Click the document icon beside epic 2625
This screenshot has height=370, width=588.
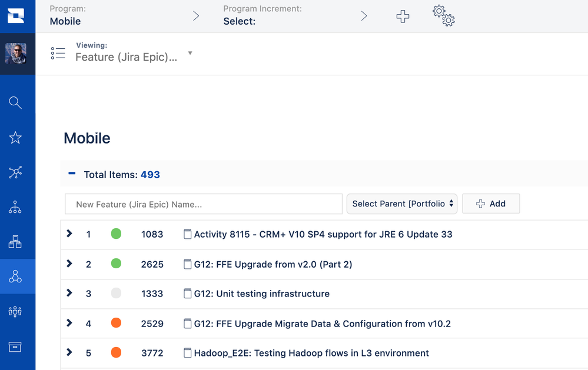click(x=188, y=264)
